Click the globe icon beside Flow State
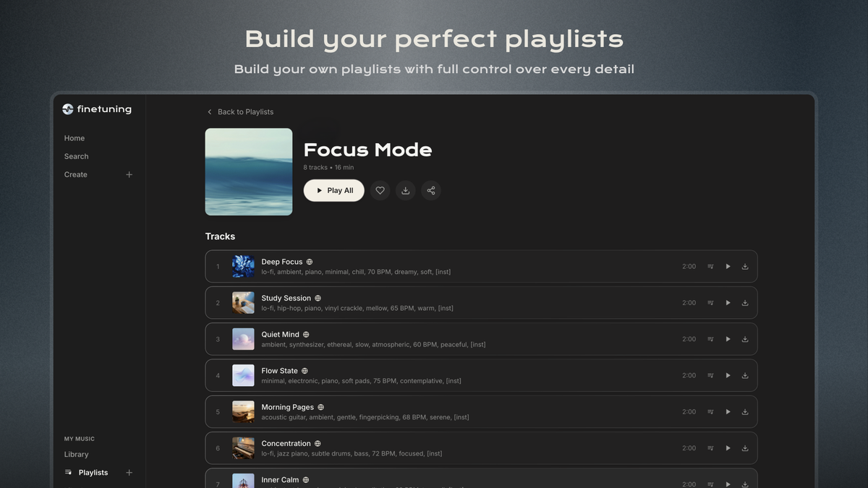The width and height of the screenshot is (868, 488). click(x=304, y=370)
